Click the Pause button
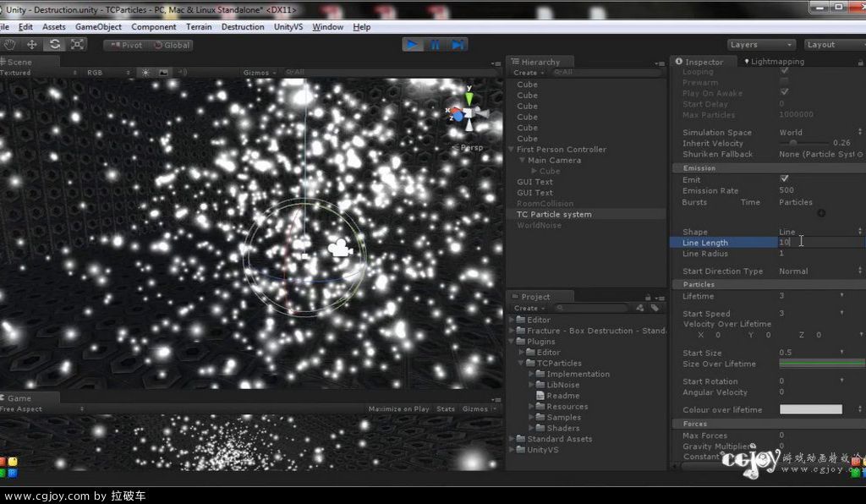This screenshot has height=504, width=866. point(436,45)
